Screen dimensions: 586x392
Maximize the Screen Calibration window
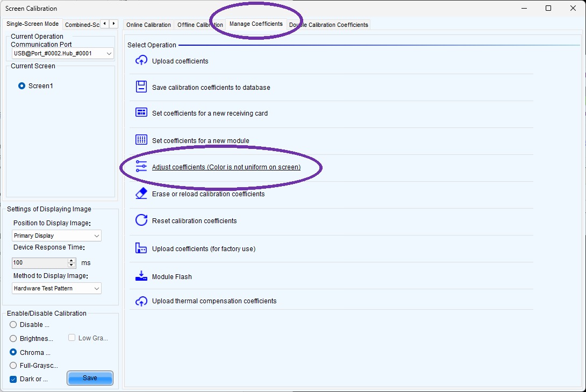[548, 8]
